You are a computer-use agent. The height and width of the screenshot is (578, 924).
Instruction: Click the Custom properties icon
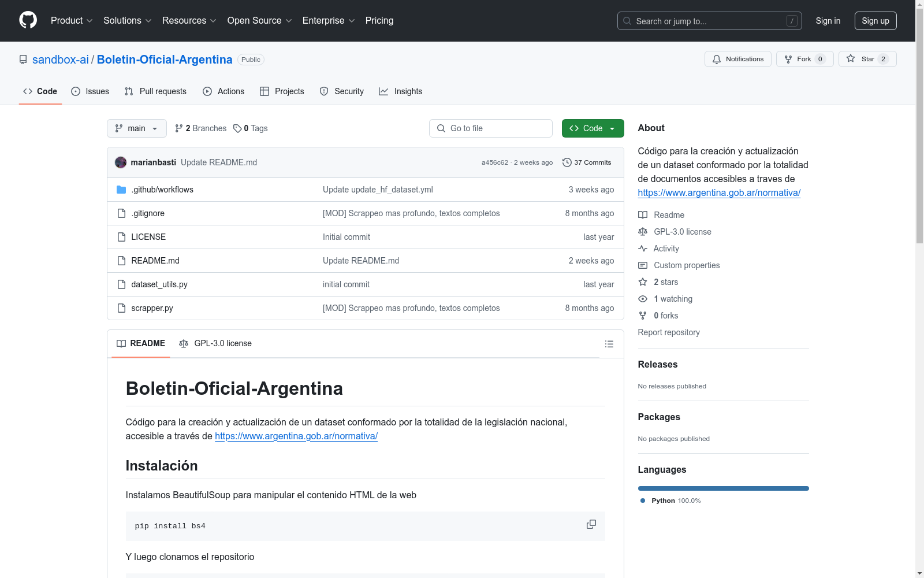point(643,265)
